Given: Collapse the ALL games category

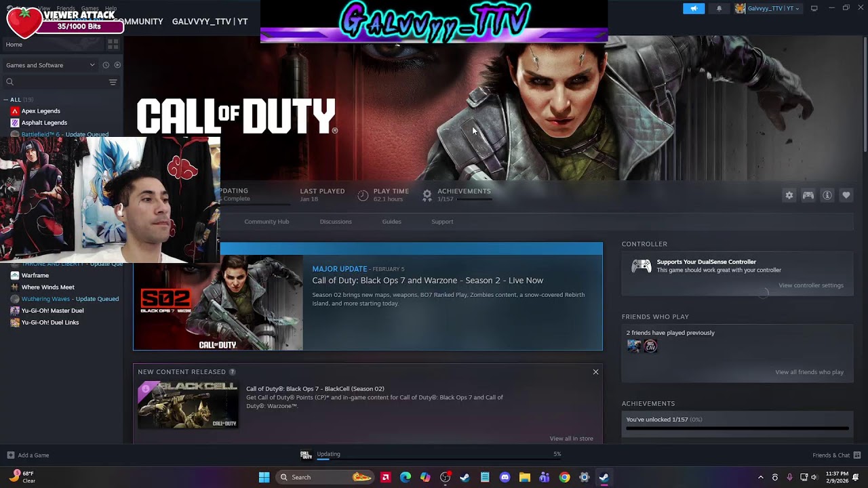Looking at the screenshot, I should click(x=6, y=100).
